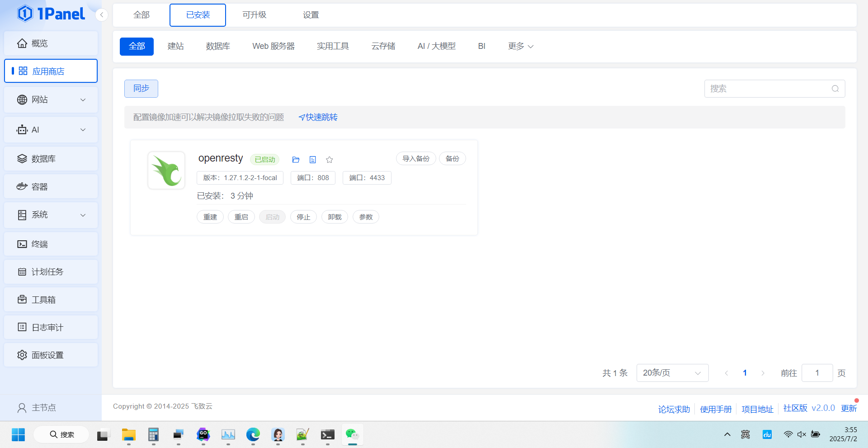The height and width of the screenshot is (448, 868).
Task: Go to previous page arrow
Action: tap(726, 373)
